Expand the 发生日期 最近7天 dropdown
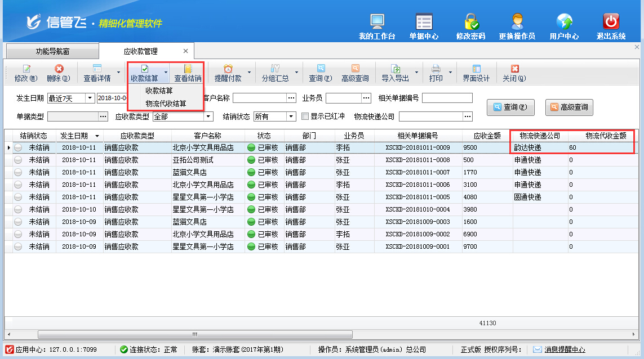 tap(90, 98)
